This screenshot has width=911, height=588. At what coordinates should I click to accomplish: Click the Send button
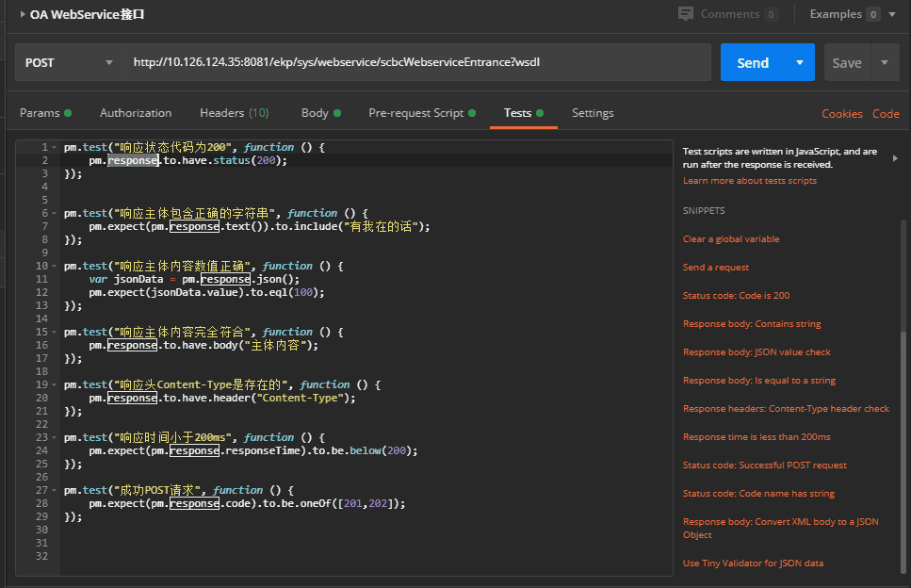click(x=753, y=62)
